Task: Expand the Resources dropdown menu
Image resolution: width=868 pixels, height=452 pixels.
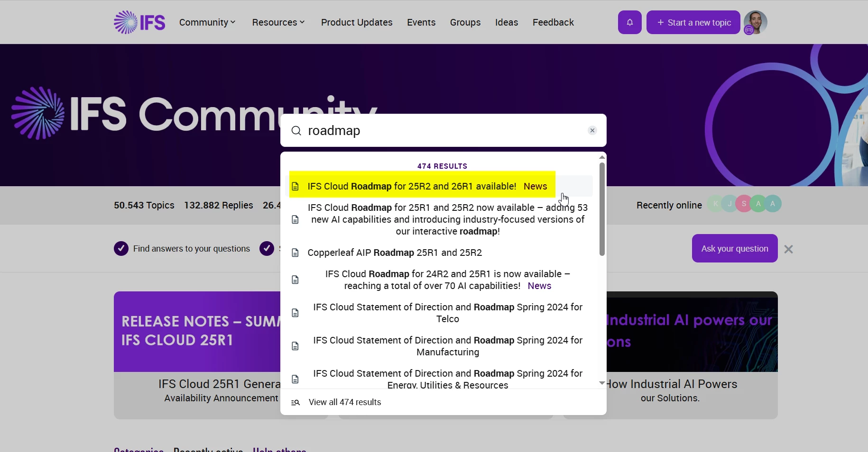Action: (x=278, y=22)
